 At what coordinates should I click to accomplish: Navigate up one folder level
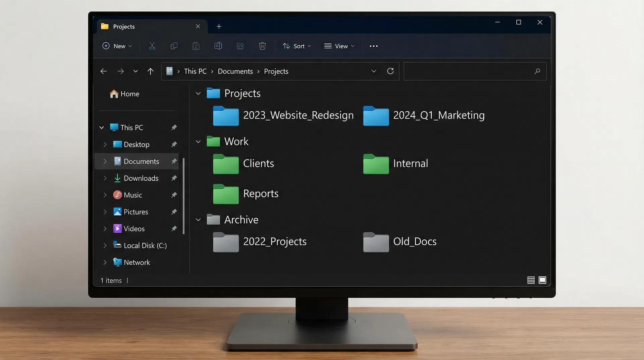tap(151, 71)
